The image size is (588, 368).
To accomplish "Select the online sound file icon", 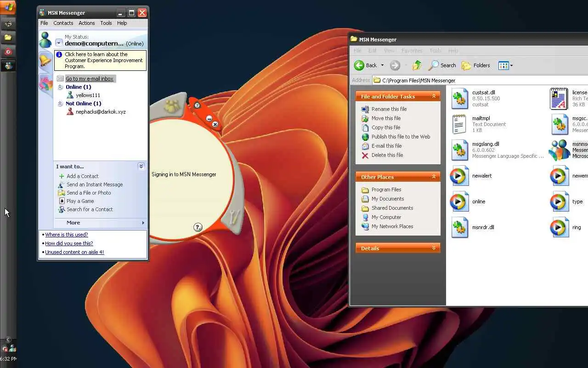I will pos(459,202).
